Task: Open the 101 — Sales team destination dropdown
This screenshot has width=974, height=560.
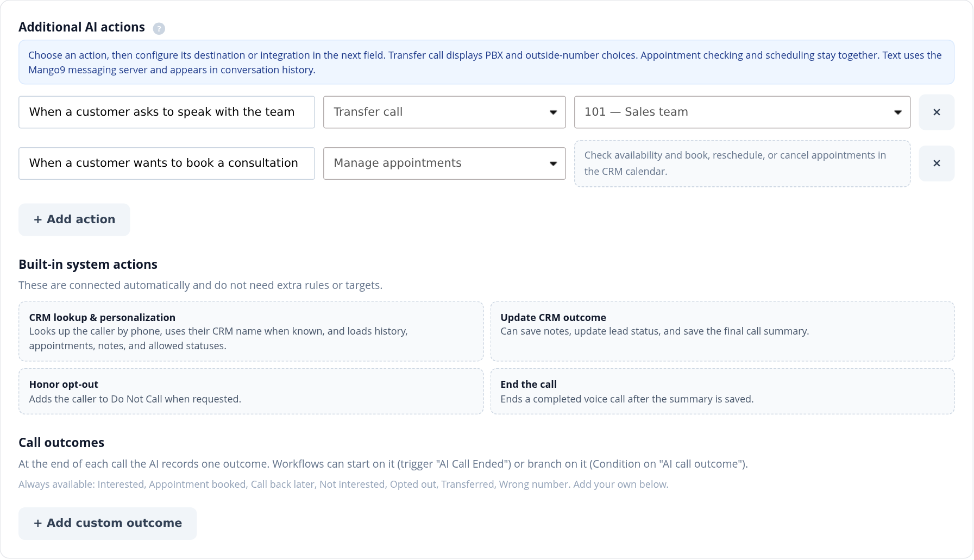Action: point(742,112)
